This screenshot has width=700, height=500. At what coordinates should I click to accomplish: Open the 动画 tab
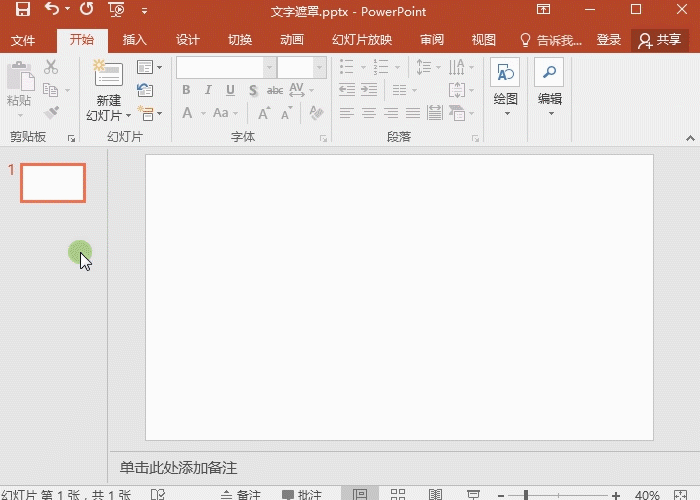[292, 40]
